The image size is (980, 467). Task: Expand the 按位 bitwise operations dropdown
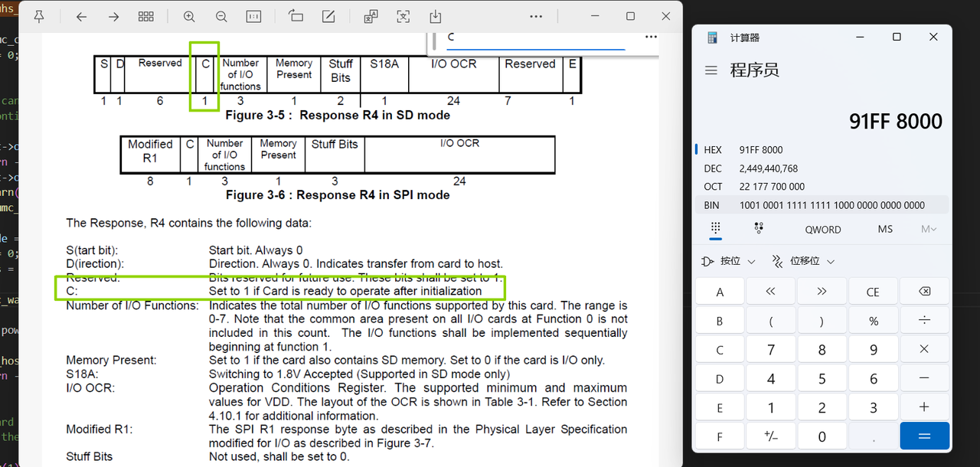[729, 261]
